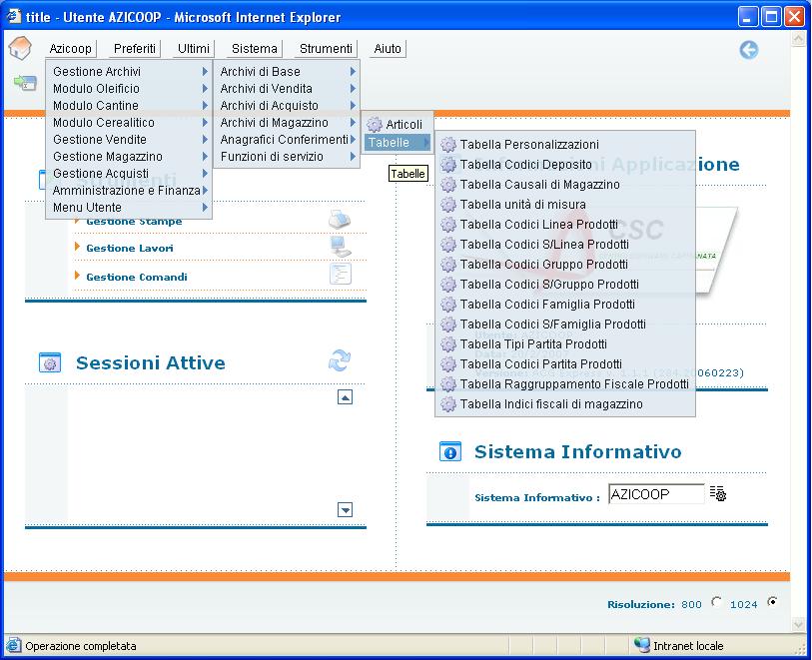Click gear icon of Tabella Causali di Magazzino
This screenshot has width=812, height=660.
(x=447, y=185)
